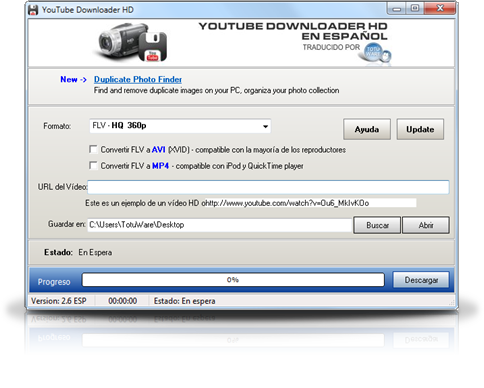This screenshot has height=388, width=484.
Task: Click the 00:00:00 timer in status bar
Action: tap(122, 301)
